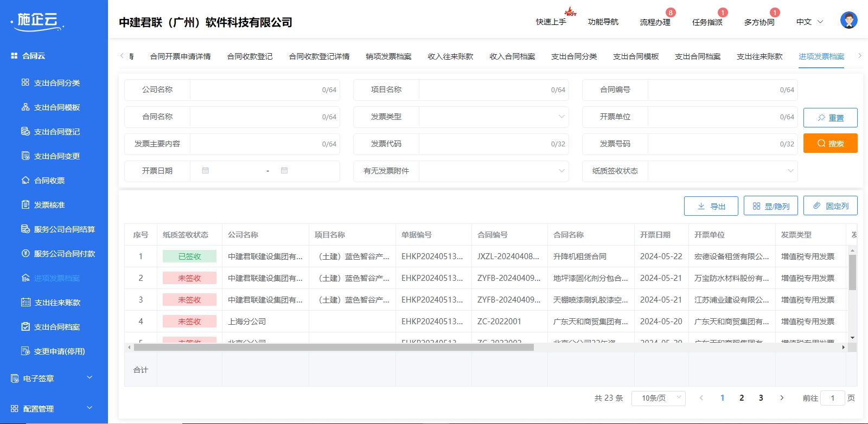Open 快速上手 guide
Image resolution: width=868 pixels, height=424 pixels.
click(x=551, y=22)
